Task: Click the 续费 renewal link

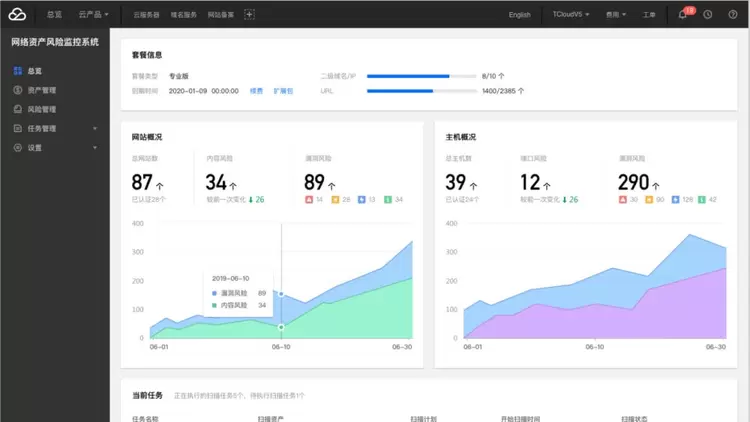Action: coord(257,91)
